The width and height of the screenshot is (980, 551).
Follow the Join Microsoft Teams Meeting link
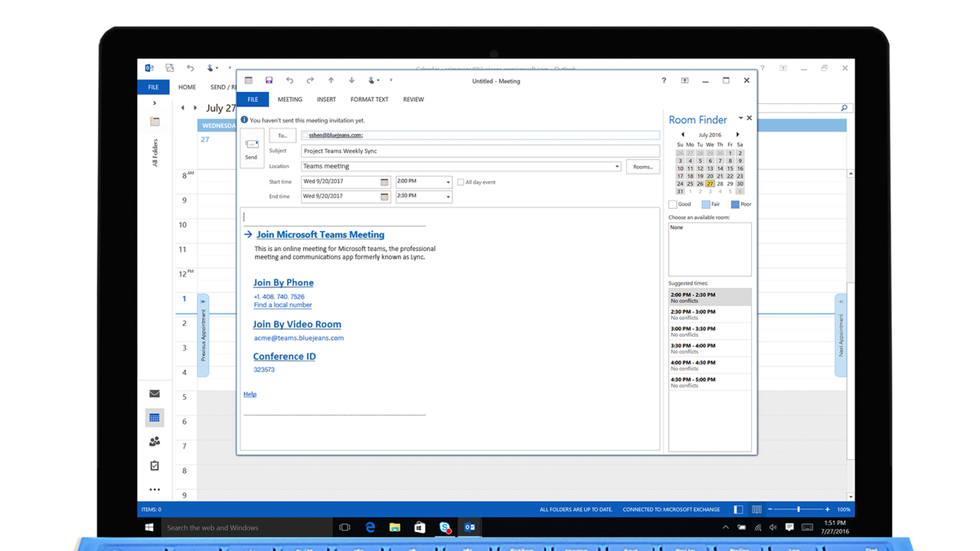click(x=320, y=235)
